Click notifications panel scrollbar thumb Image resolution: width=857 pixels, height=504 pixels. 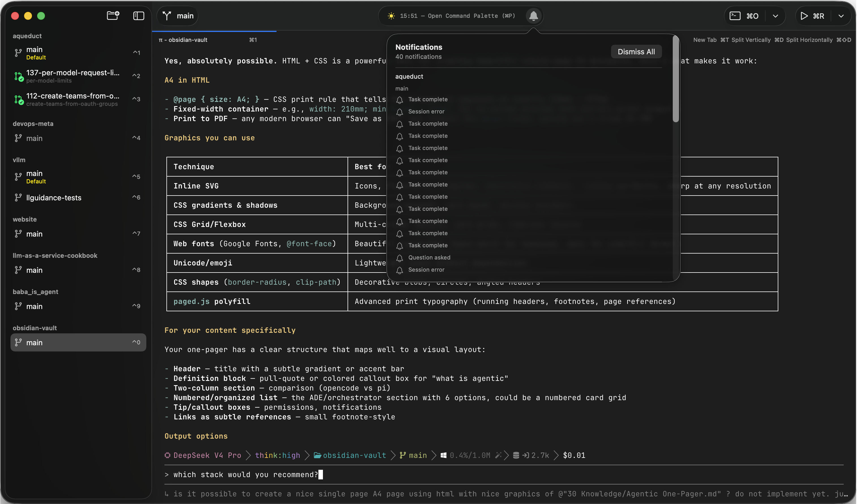(675, 79)
